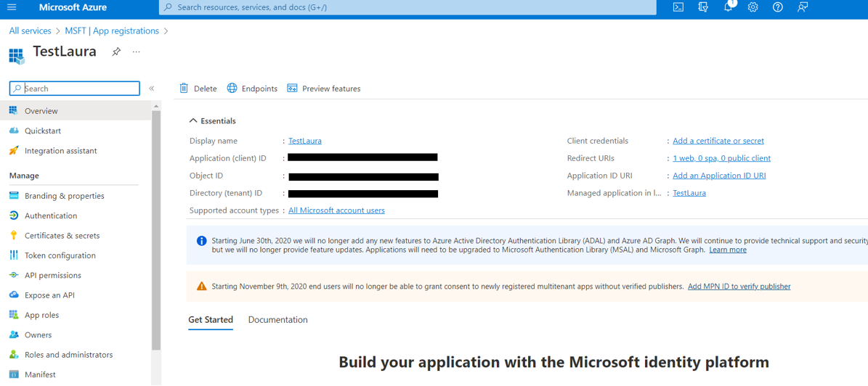Image resolution: width=868 pixels, height=386 pixels.
Task: Launch Cloud Shell from the top bar
Action: pyautogui.click(x=678, y=7)
